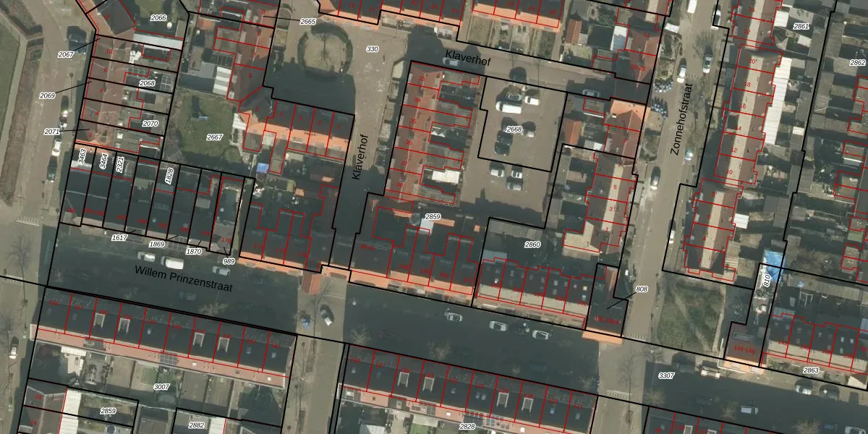Click parcel label 2669 on the parking lot

point(514,129)
